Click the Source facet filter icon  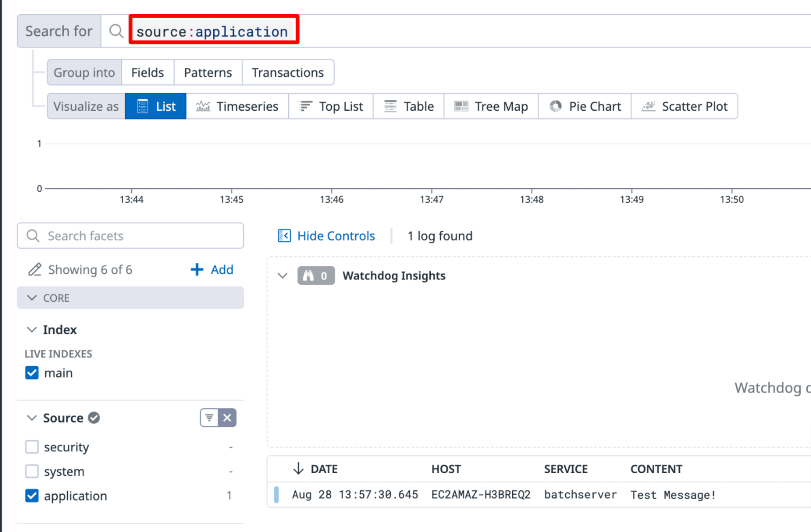click(x=209, y=418)
